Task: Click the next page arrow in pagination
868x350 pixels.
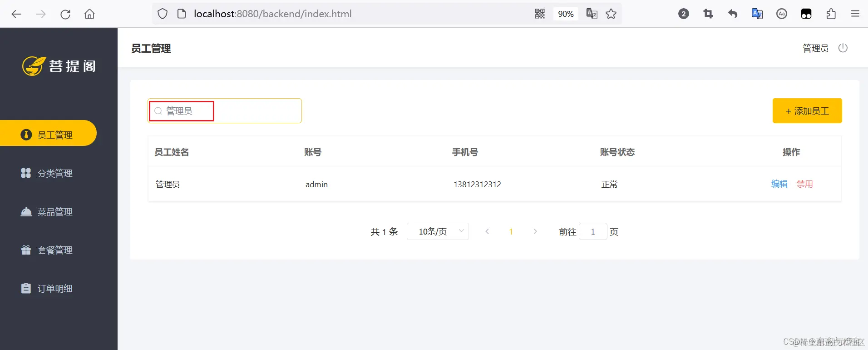Action: pyautogui.click(x=535, y=231)
